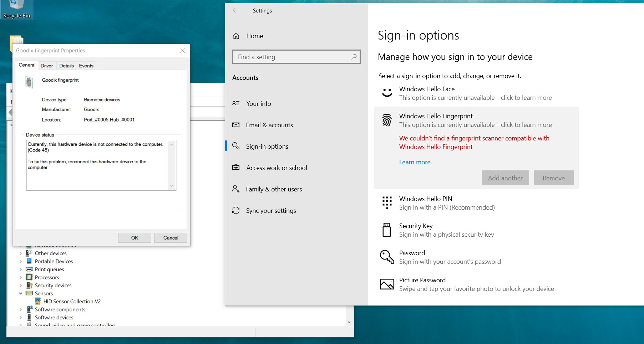The width and height of the screenshot is (644, 344).
Task: Click the Picture Password image icon
Action: coord(387,284)
